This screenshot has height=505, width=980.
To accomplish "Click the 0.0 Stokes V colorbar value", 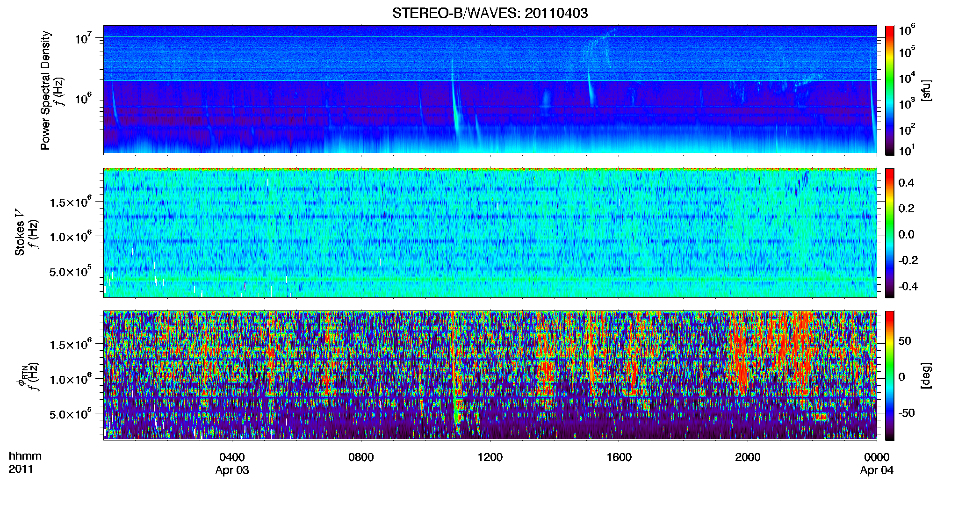I will pyautogui.click(x=906, y=235).
